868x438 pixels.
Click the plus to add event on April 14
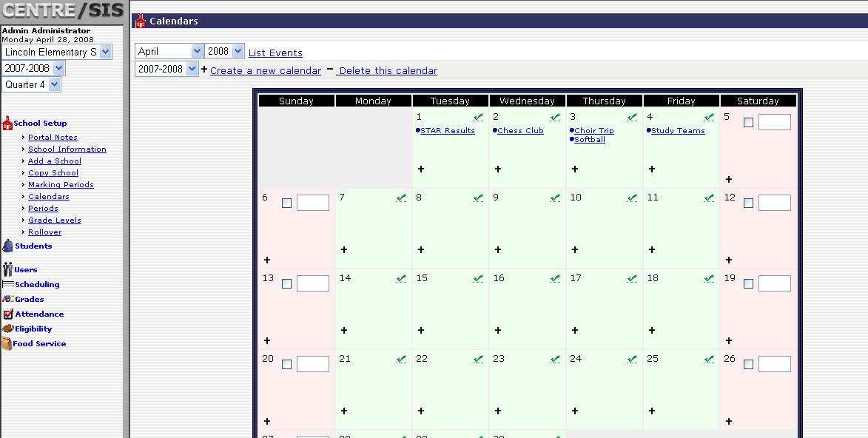coord(344,330)
